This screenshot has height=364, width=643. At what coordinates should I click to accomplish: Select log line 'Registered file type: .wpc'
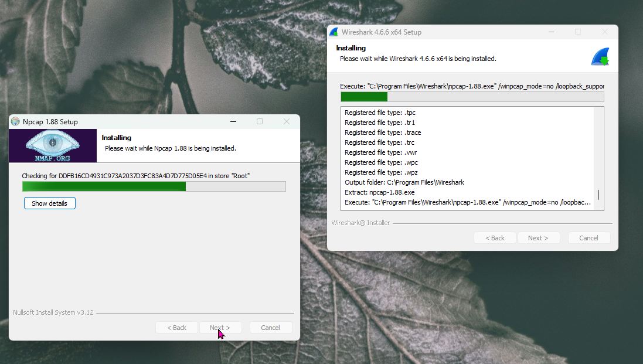[x=382, y=162]
